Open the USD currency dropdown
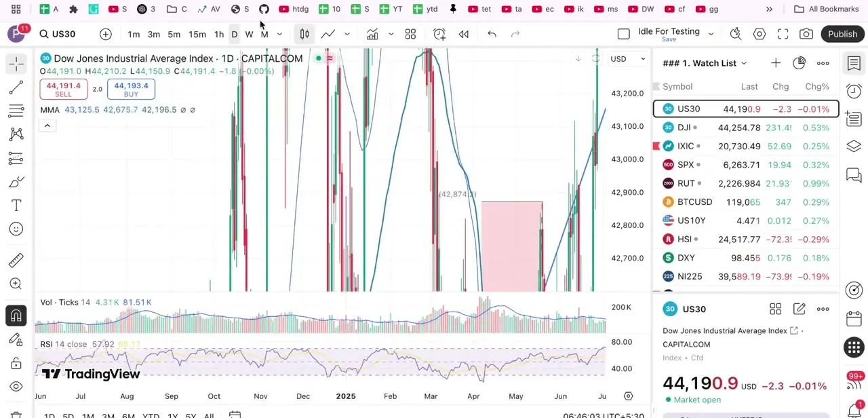 [x=629, y=59]
